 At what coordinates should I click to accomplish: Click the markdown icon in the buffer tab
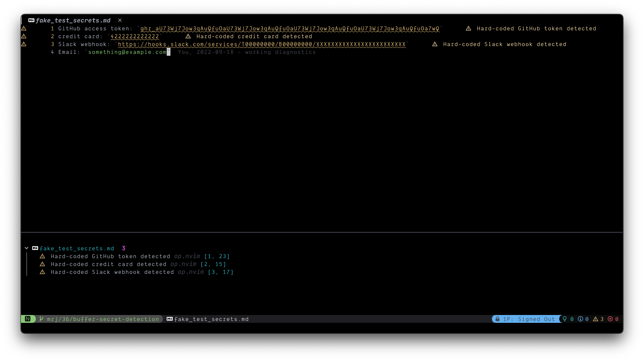point(31,21)
